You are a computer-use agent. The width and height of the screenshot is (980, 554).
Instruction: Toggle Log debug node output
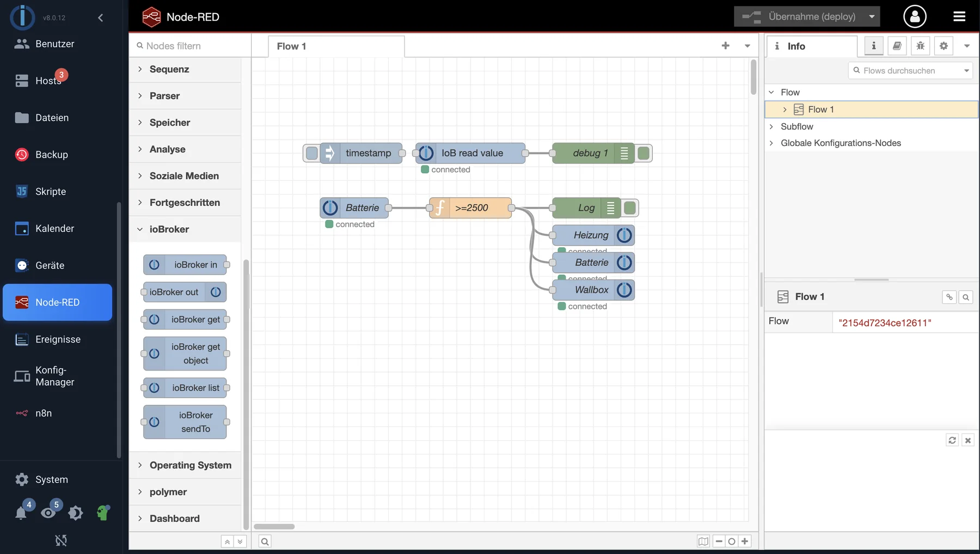[x=630, y=208]
